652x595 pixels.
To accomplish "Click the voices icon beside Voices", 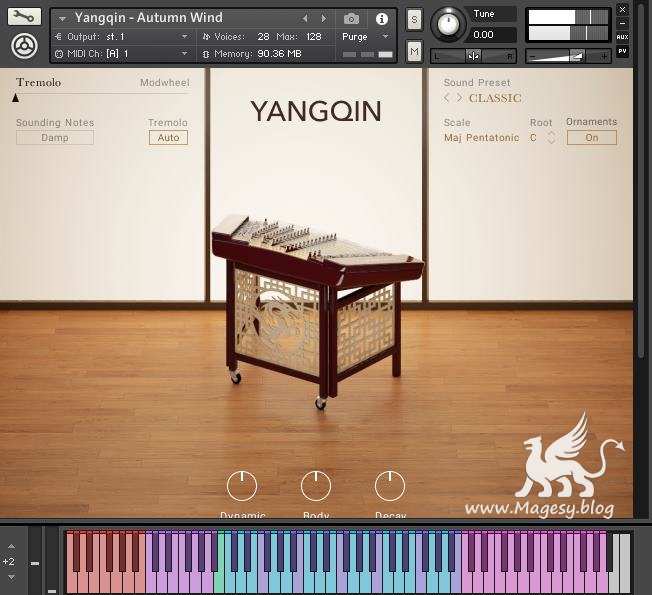I will point(206,37).
